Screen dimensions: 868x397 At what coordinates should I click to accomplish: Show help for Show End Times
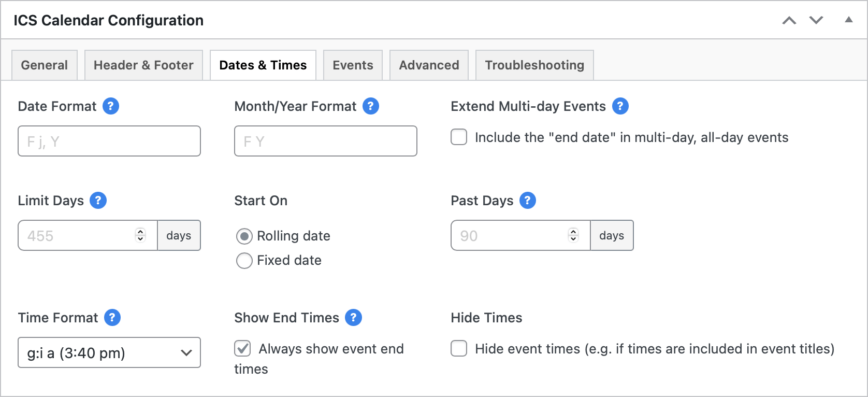[354, 318]
